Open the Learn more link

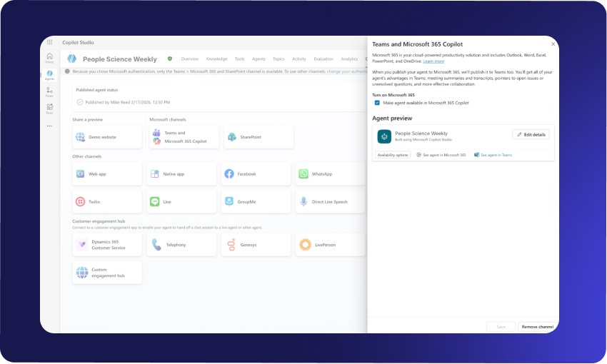tap(433, 61)
